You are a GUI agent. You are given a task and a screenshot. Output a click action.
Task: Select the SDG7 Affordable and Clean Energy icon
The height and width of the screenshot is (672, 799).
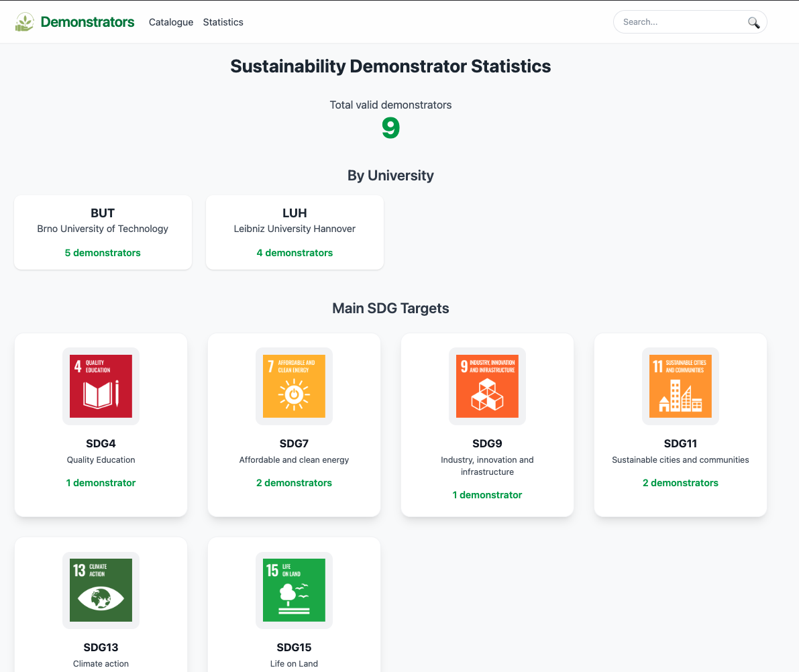pos(294,386)
